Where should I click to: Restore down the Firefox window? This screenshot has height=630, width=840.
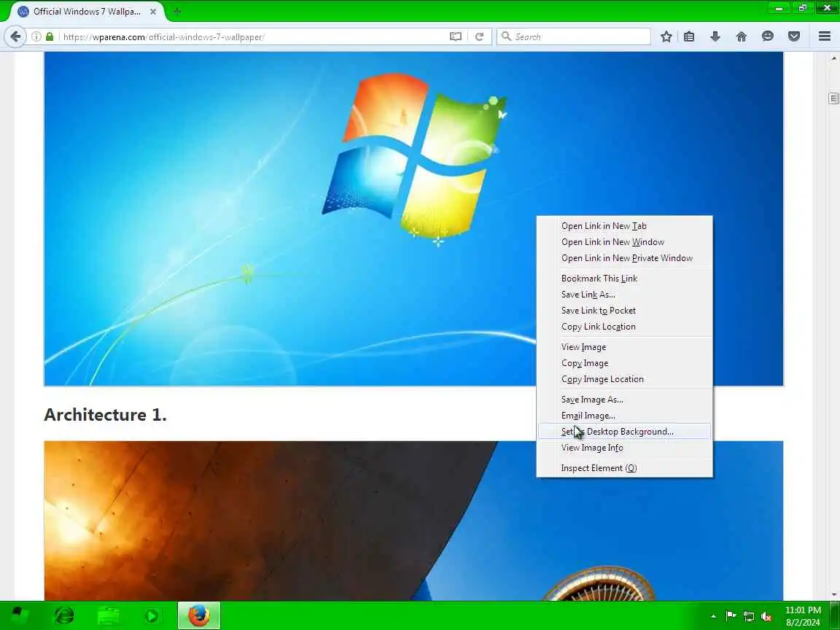tap(802, 7)
